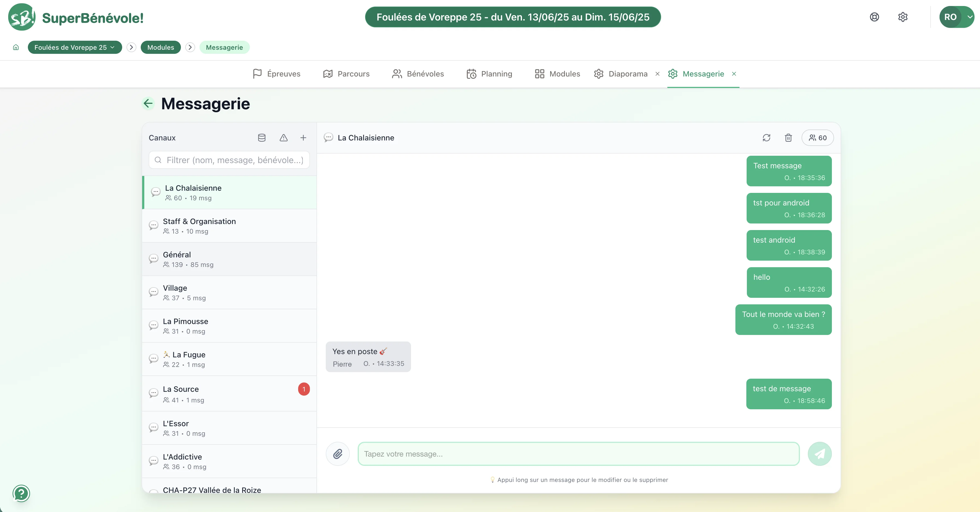Click the 'tst pour android' message
980x512 pixels.
click(x=789, y=208)
